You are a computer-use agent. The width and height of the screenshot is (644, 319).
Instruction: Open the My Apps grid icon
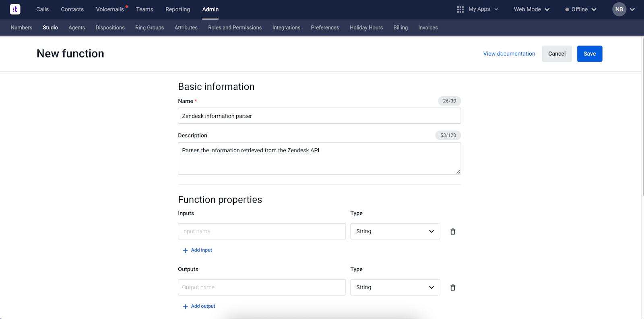(x=460, y=9)
